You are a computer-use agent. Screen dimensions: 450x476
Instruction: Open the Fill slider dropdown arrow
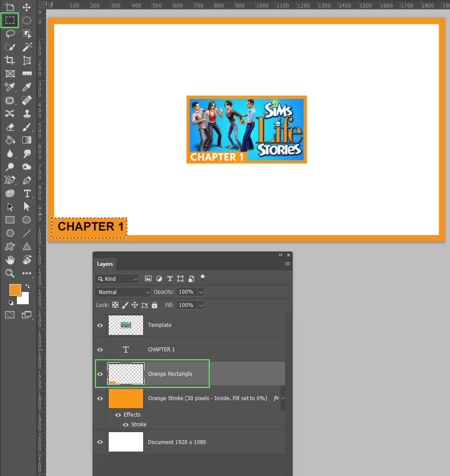pos(201,305)
